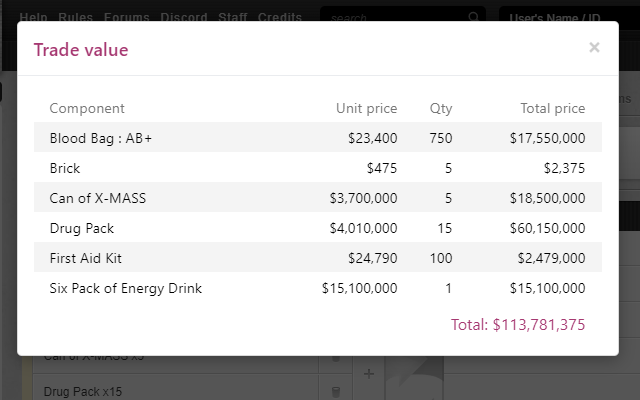
Task: Close the Trade value dialog
Action: (594, 47)
